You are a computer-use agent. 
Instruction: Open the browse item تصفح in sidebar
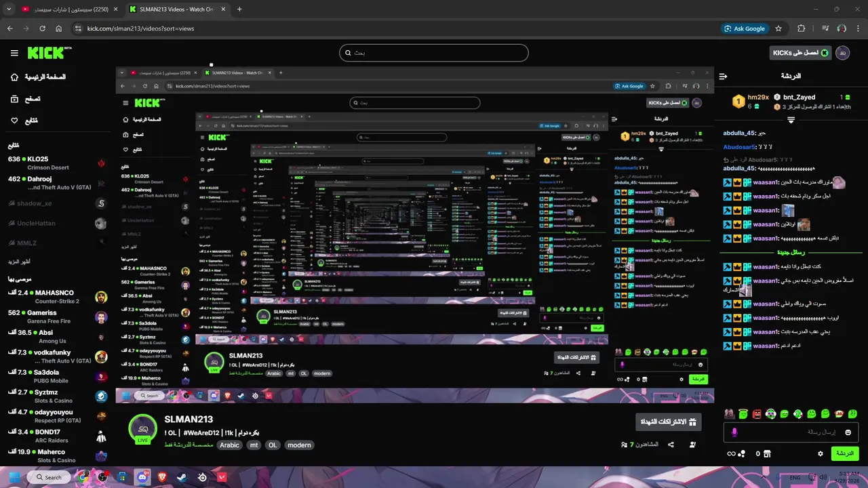click(25, 98)
